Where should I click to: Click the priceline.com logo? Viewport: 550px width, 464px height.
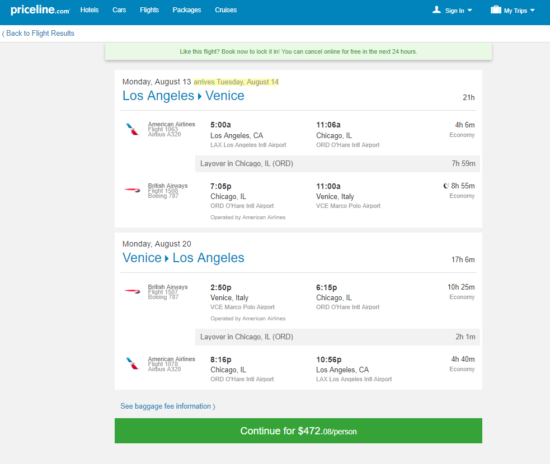click(40, 10)
